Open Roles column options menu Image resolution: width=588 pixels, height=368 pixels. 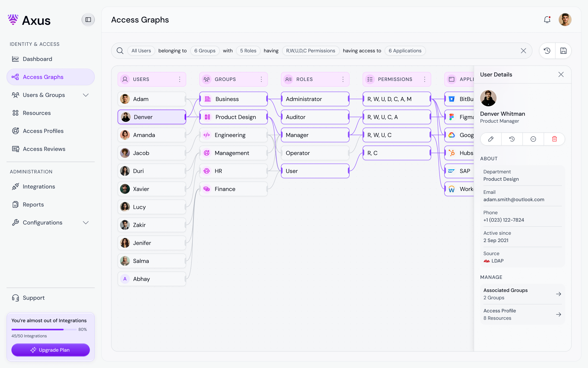coord(343,79)
